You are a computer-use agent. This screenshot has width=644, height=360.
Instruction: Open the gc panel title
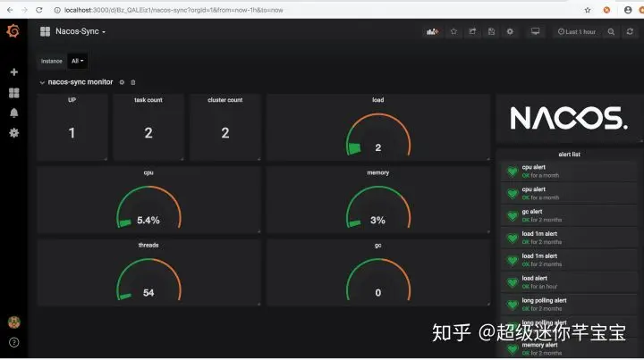[x=377, y=245]
